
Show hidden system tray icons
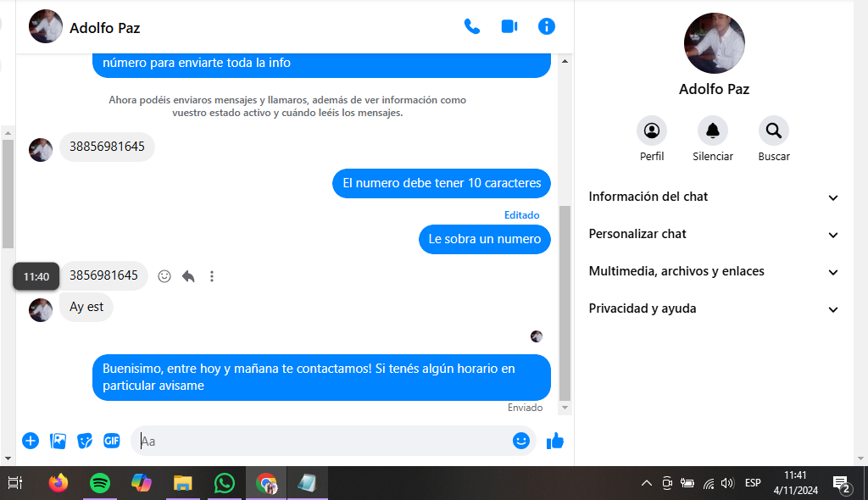pos(646,483)
